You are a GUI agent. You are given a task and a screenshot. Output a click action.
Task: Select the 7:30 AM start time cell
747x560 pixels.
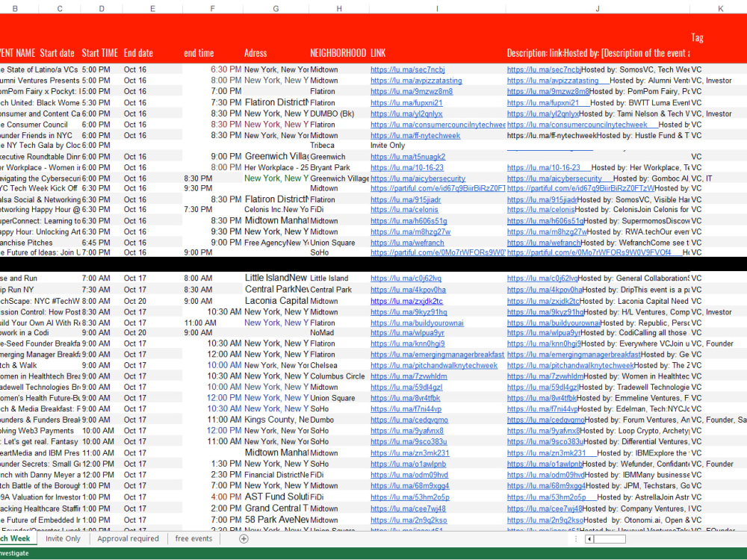(96, 290)
